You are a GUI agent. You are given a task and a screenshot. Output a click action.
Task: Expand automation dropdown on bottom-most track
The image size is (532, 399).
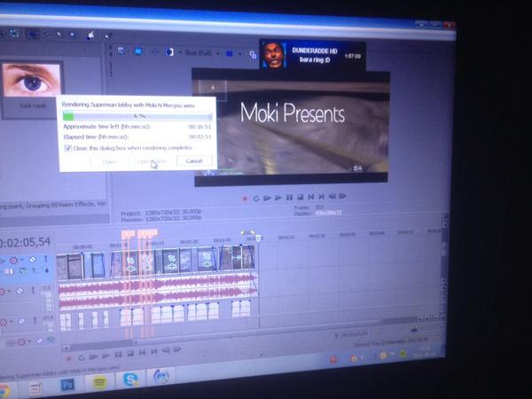pos(30,341)
